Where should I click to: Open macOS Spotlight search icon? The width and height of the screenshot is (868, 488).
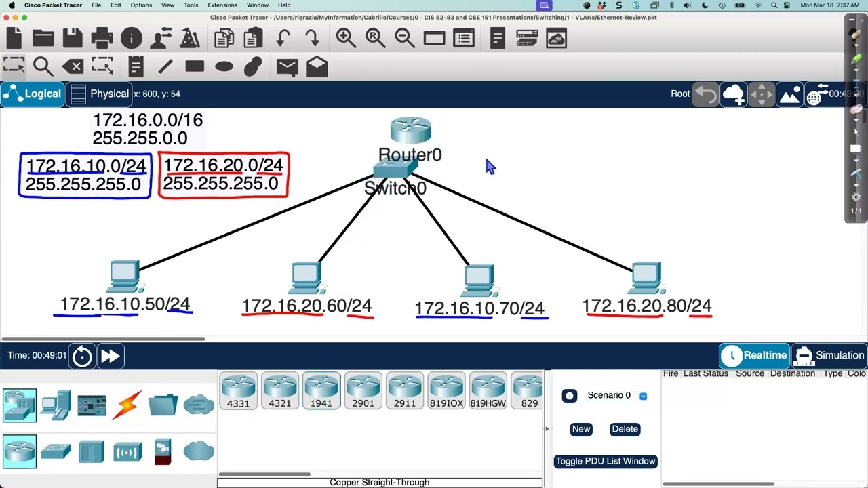tap(774, 5)
